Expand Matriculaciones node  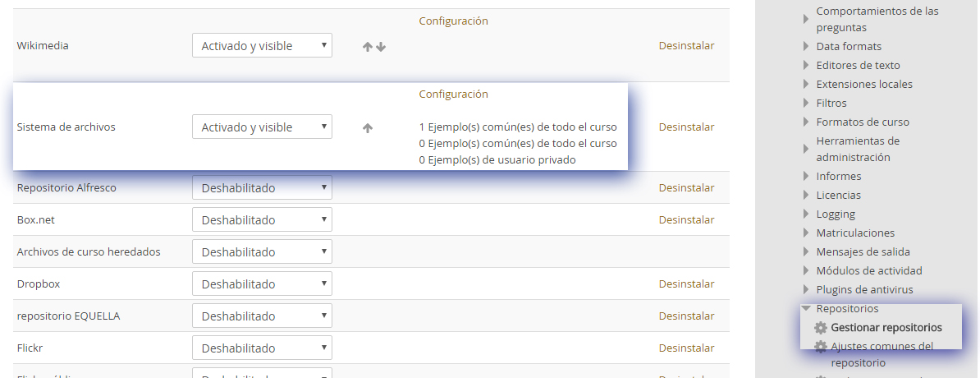pyautogui.click(x=806, y=233)
